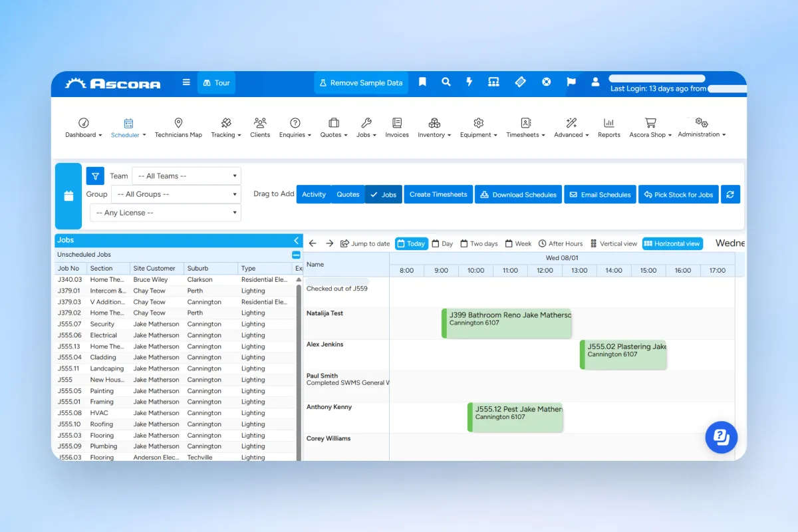Open search with the magnifier icon
798x532 pixels.
(446, 82)
